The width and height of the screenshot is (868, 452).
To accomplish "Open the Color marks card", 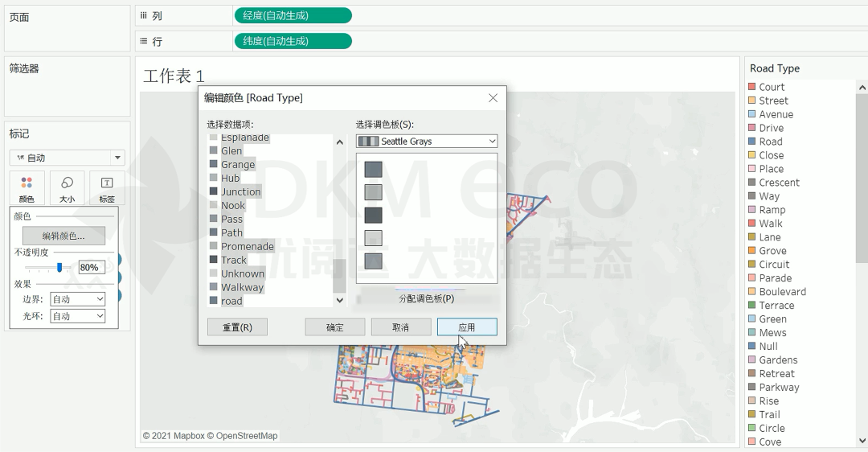I will 27,187.
